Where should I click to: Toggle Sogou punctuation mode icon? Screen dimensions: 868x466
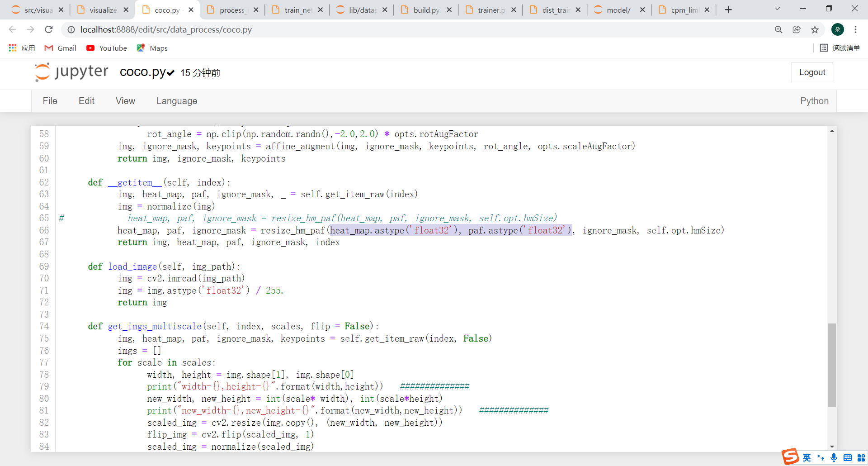tap(821, 457)
